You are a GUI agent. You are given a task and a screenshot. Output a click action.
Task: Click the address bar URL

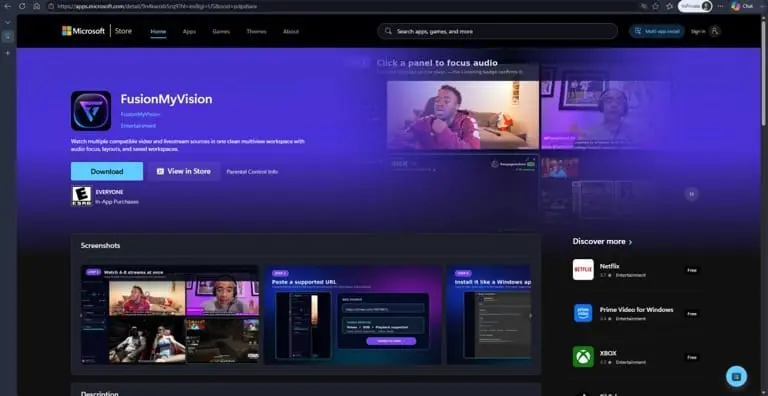click(157, 6)
